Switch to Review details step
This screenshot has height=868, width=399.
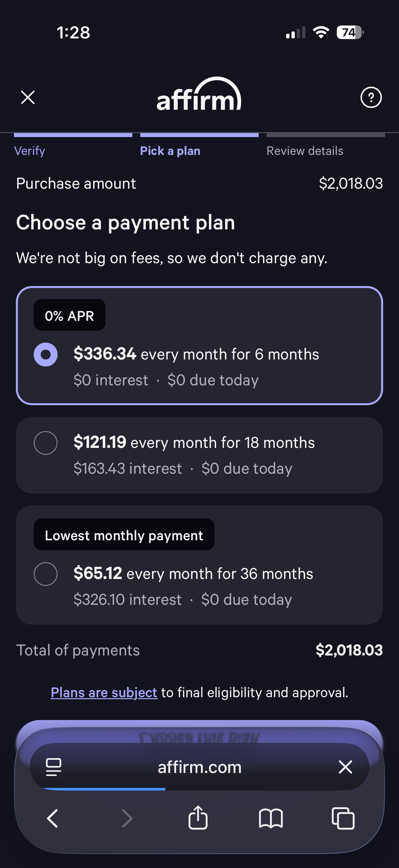[x=305, y=151]
